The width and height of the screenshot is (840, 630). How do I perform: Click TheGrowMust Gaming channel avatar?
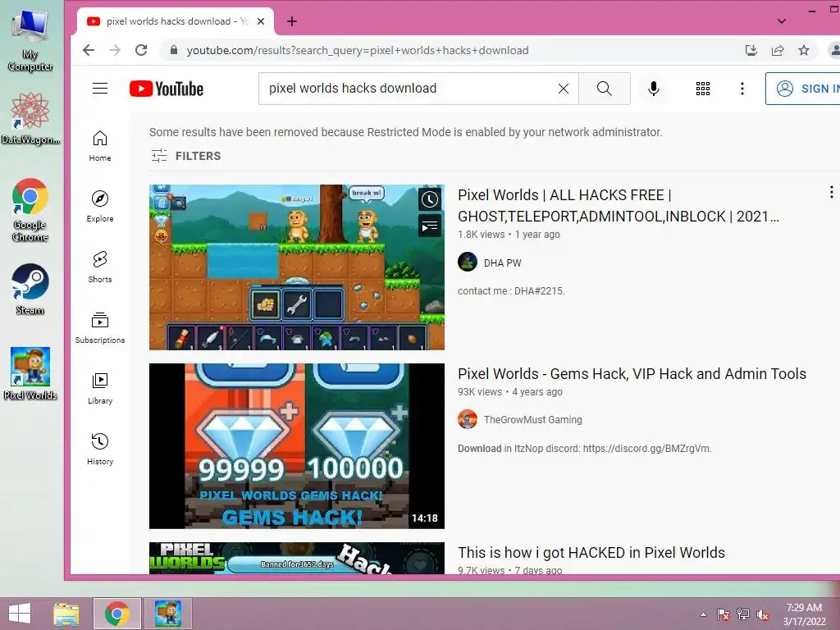[468, 419]
